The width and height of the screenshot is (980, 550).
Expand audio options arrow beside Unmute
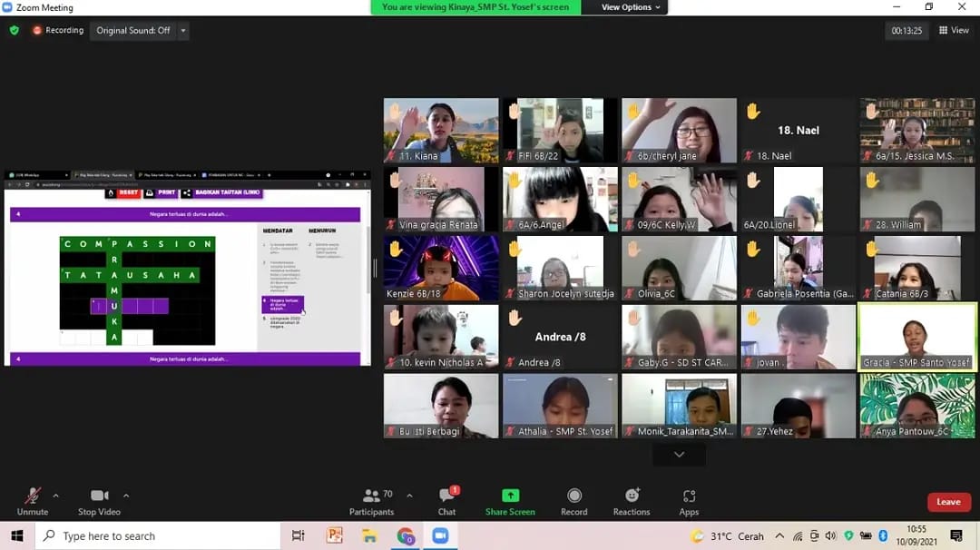55,496
